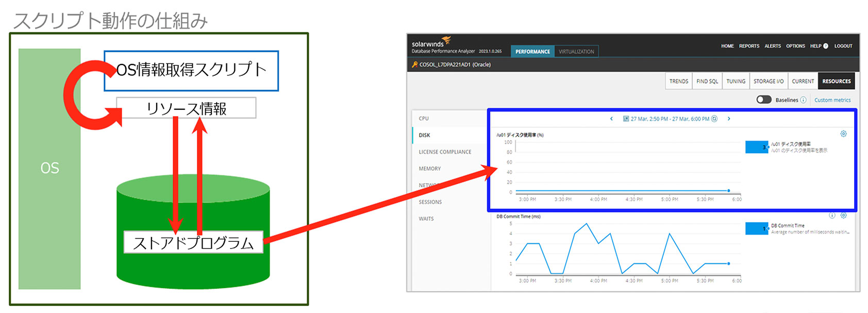This screenshot has width=868, height=313.
Task: Click the blue DB Commit Time legend swatch
Action: click(756, 228)
